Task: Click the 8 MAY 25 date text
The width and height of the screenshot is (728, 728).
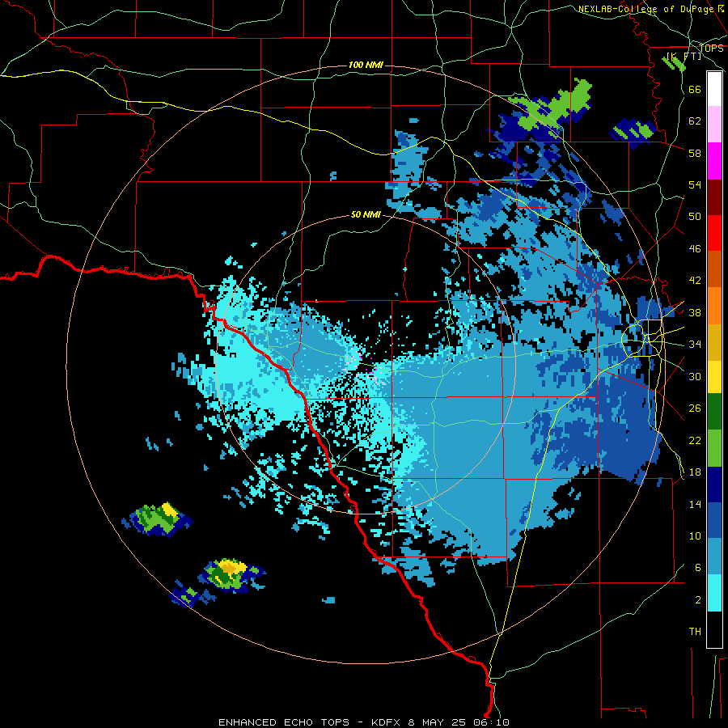Action: pos(438,722)
